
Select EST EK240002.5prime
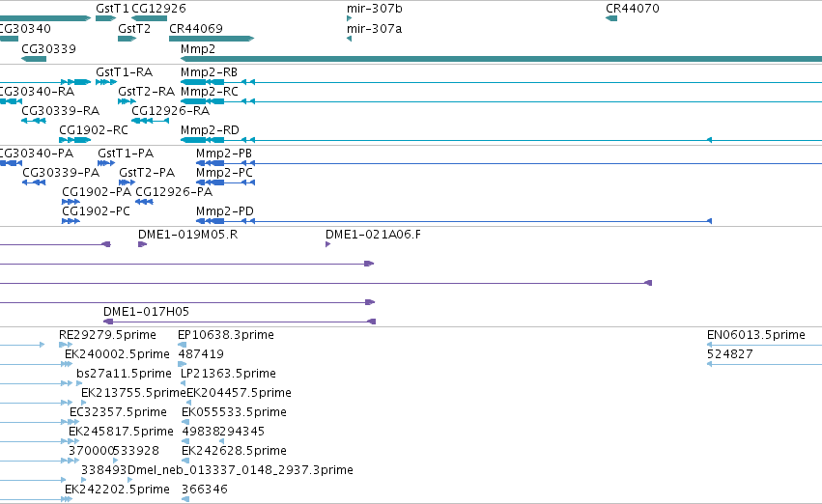[67, 364]
